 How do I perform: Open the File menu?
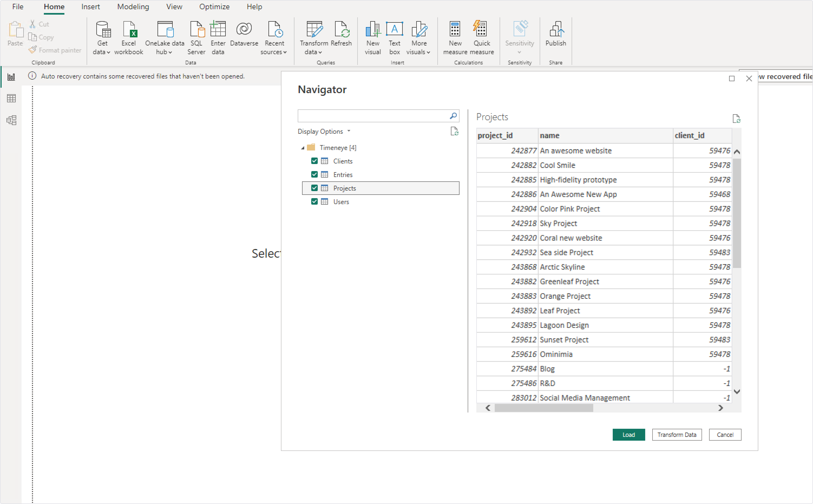tap(18, 7)
